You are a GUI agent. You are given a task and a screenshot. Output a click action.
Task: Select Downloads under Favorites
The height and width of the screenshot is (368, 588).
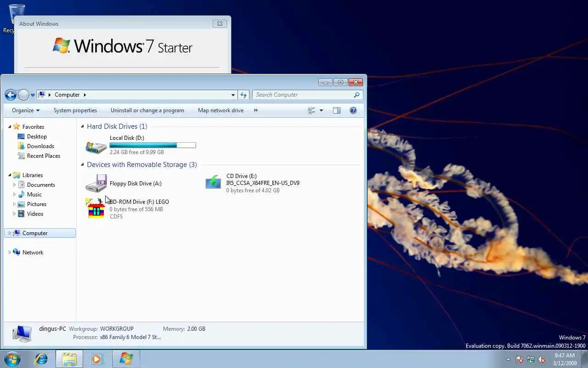40,146
